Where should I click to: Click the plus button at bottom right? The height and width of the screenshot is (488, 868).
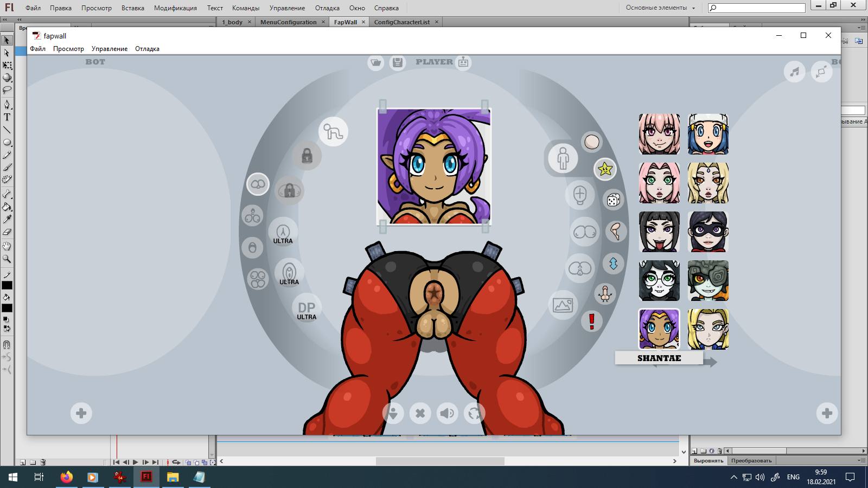827,413
